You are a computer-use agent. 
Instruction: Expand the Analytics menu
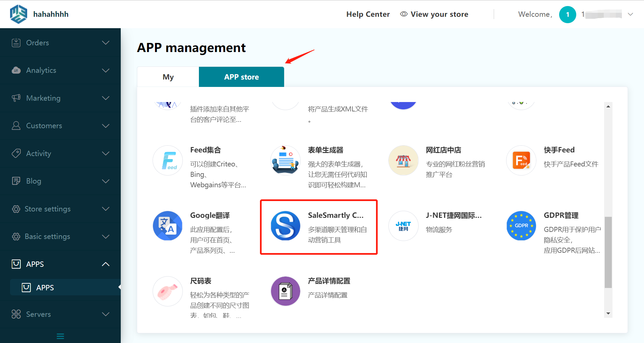pos(106,70)
